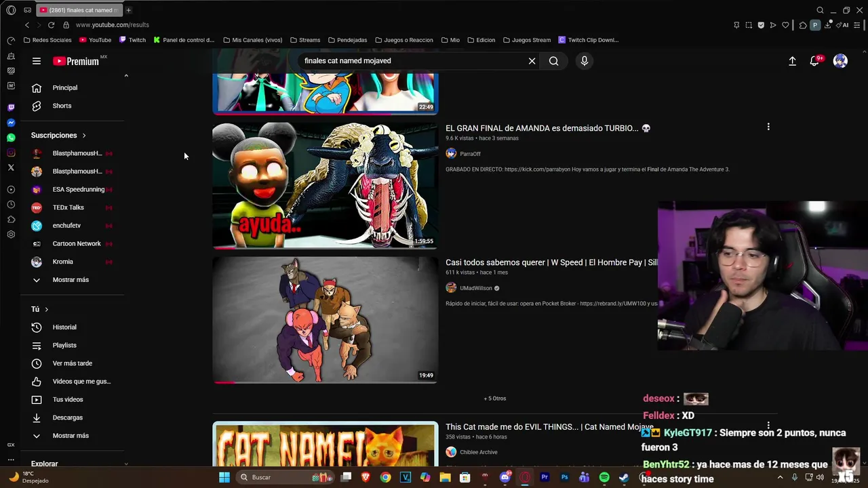Open the Aria AI button in toolbar
868x488 pixels.
(842, 25)
